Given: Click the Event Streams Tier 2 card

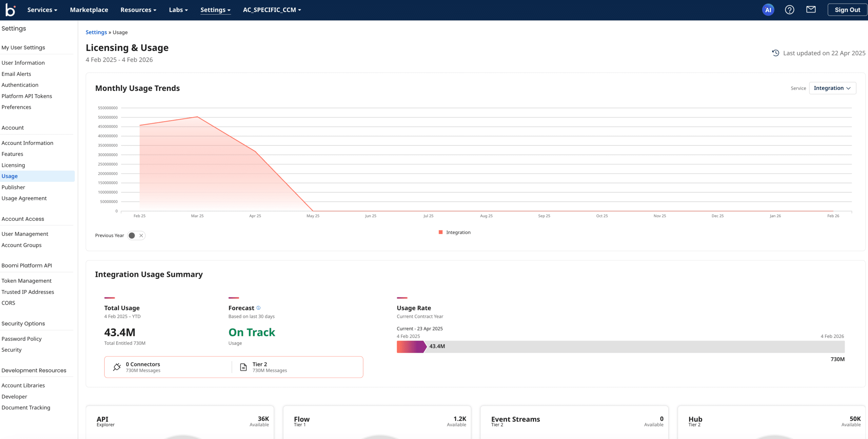Looking at the screenshot, I should pyautogui.click(x=574, y=422).
